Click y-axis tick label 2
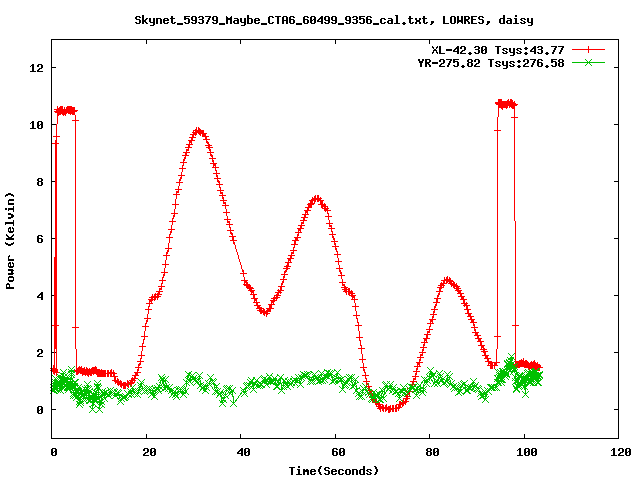 coord(40,353)
